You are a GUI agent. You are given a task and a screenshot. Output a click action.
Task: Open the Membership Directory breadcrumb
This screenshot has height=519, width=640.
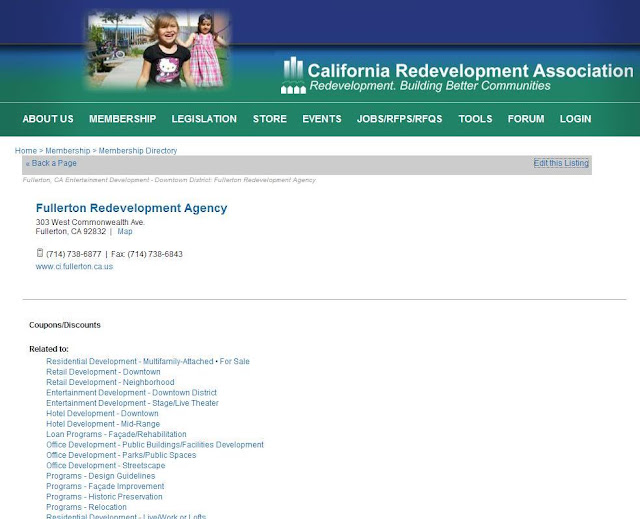138,151
